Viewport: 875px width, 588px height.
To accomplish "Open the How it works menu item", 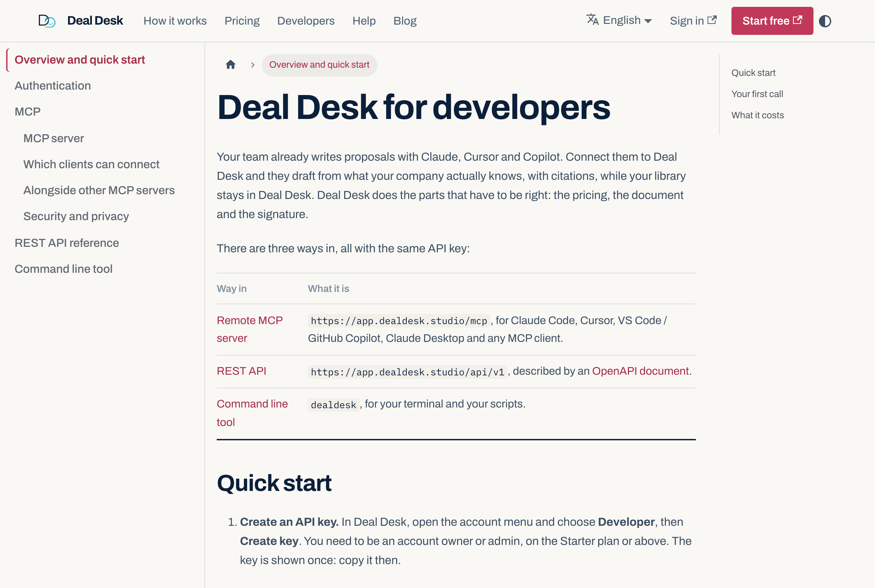I will point(175,21).
